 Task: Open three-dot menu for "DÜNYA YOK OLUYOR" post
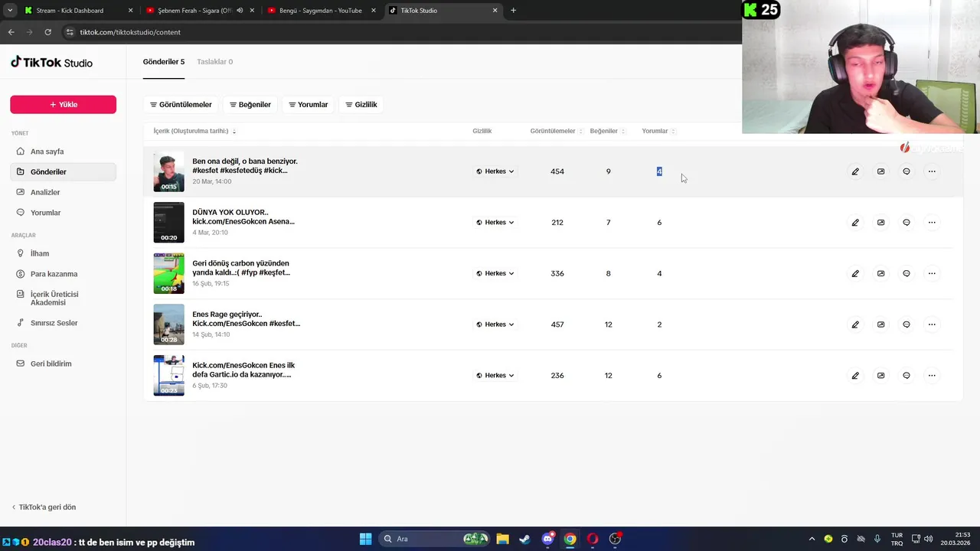tap(932, 223)
